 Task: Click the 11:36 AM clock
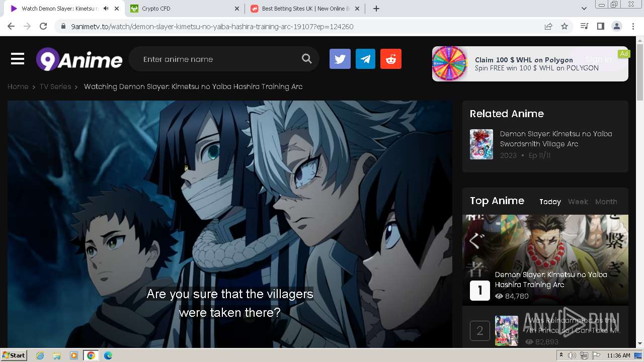618,355
